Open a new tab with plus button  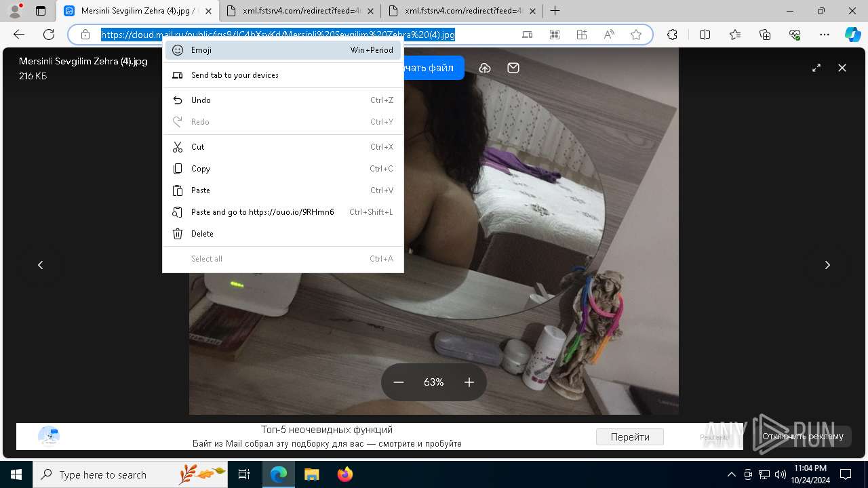point(555,11)
